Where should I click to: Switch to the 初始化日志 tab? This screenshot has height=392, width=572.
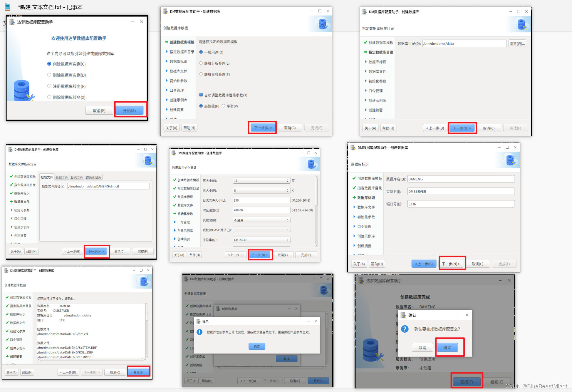tap(93, 177)
